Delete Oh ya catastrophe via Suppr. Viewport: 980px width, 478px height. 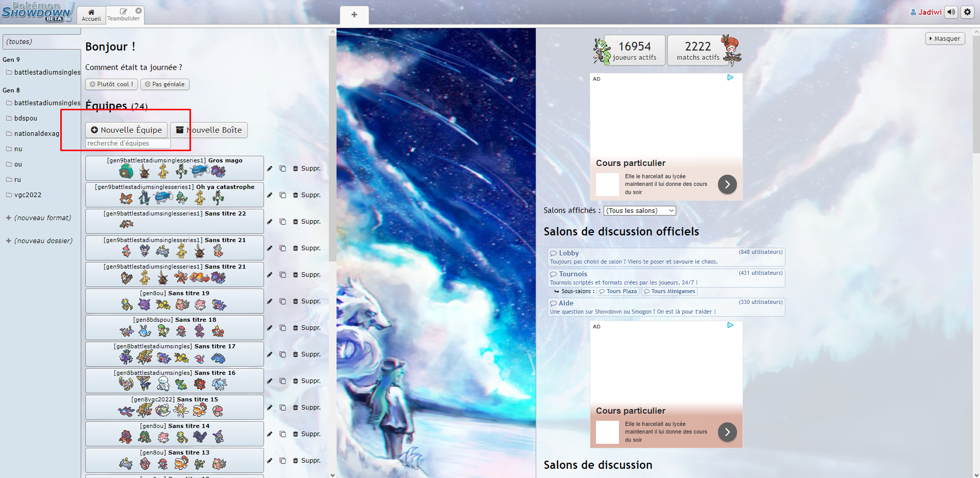click(x=306, y=195)
